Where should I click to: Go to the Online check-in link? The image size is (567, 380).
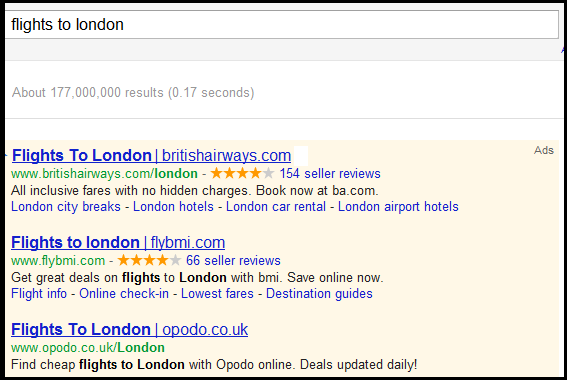click(x=124, y=294)
